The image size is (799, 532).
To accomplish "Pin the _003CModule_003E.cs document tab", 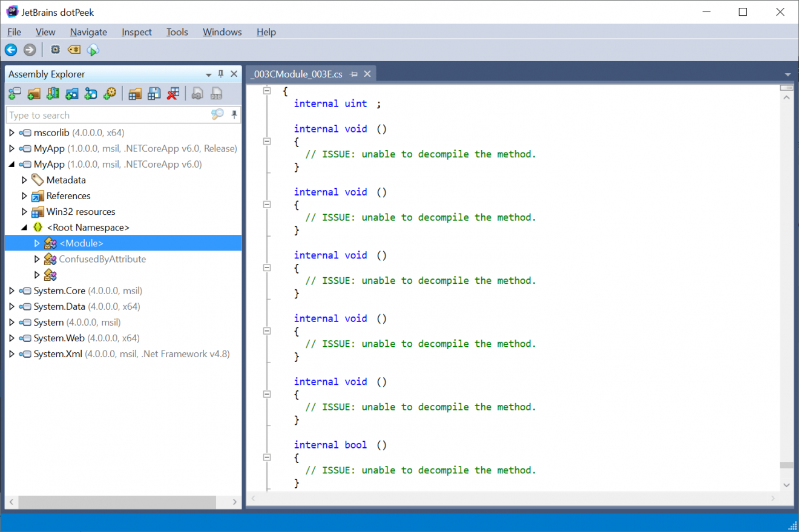I will [x=355, y=74].
